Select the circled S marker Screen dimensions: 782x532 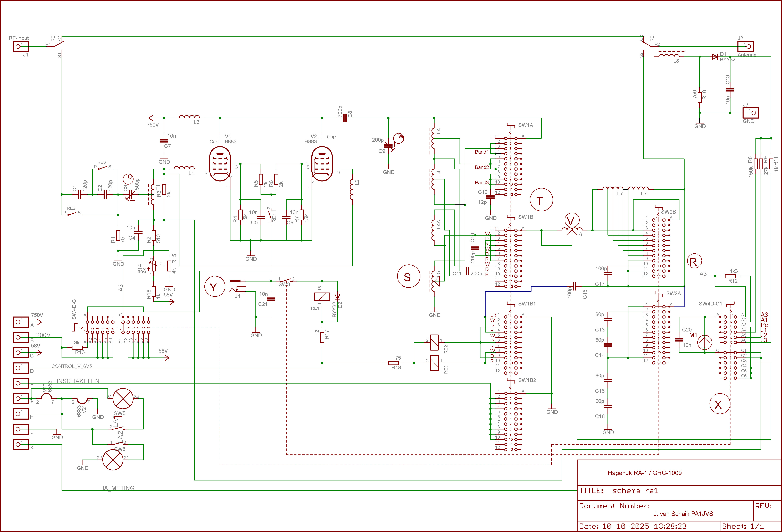tap(409, 277)
